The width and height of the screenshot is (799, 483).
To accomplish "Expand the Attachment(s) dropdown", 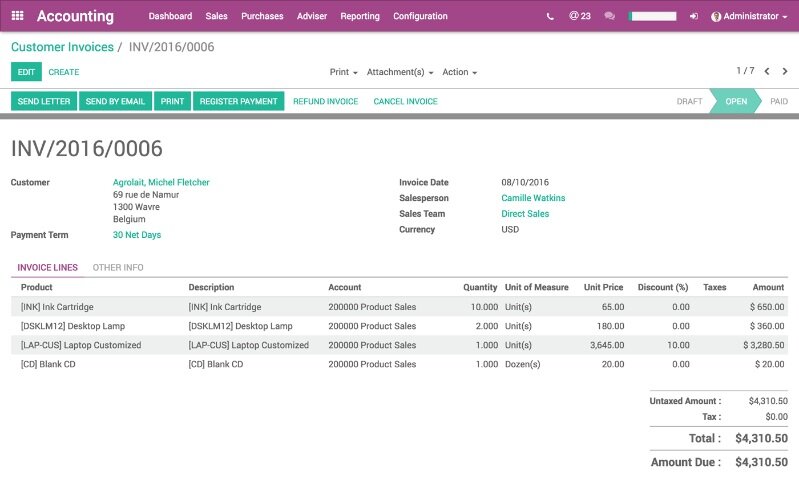I will [x=399, y=72].
